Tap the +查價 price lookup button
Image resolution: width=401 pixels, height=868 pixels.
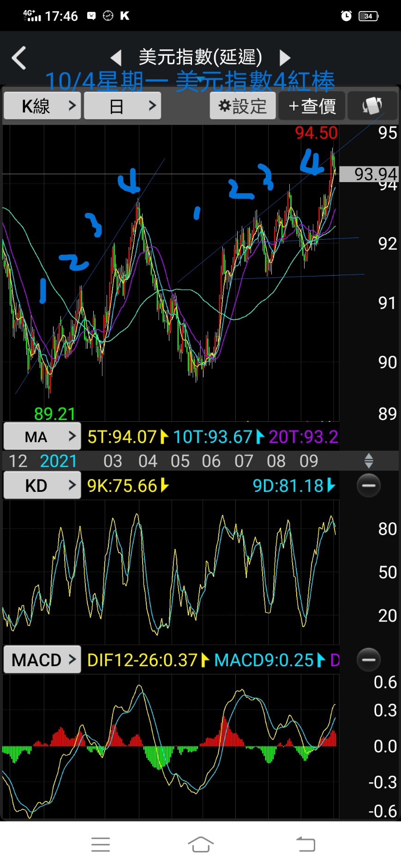point(312,106)
